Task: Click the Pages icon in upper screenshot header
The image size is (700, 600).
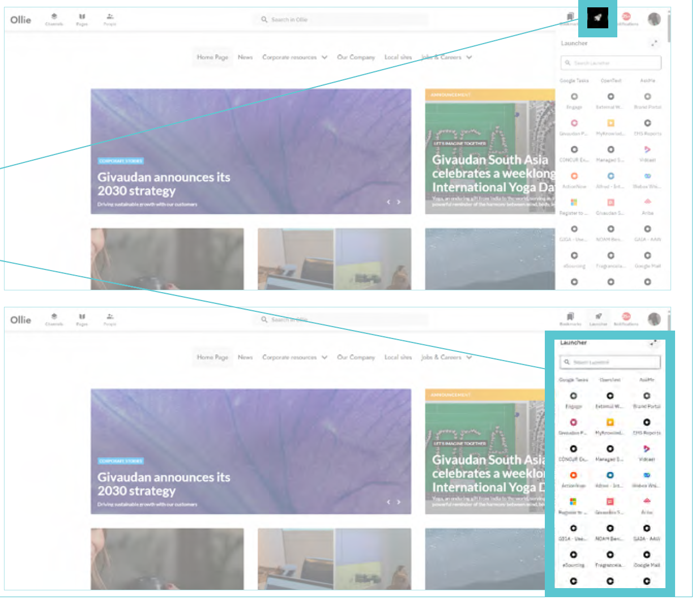Action: pos(82,19)
